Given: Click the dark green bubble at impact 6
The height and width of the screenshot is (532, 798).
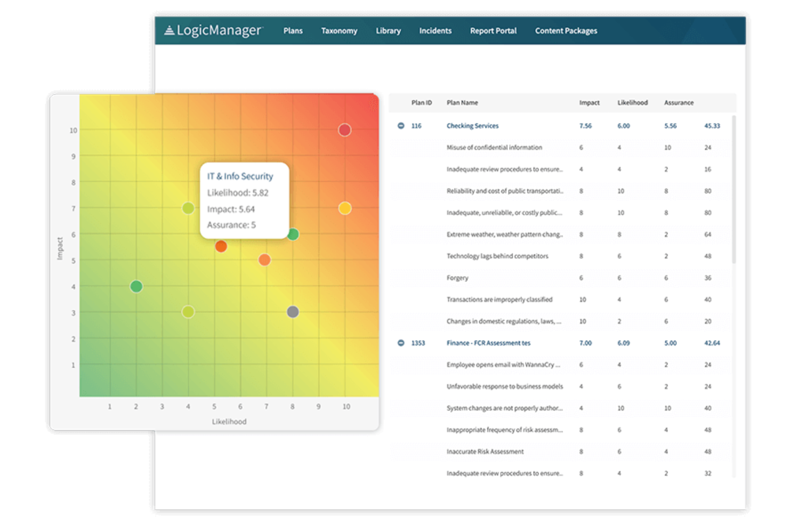Looking at the screenshot, I should tap(293, 233).
